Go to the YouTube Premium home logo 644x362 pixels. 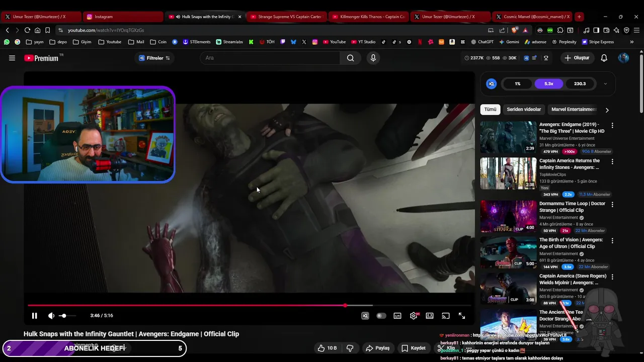point(42,58)
